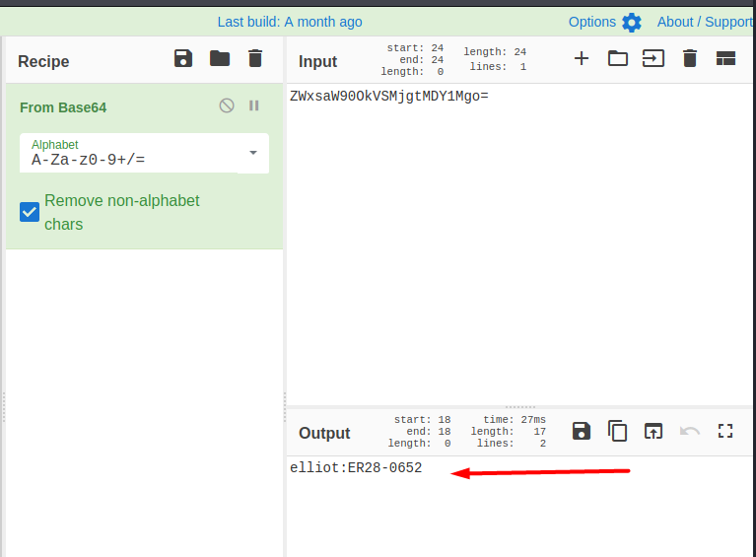Copy raw output to clipboard

618,431
